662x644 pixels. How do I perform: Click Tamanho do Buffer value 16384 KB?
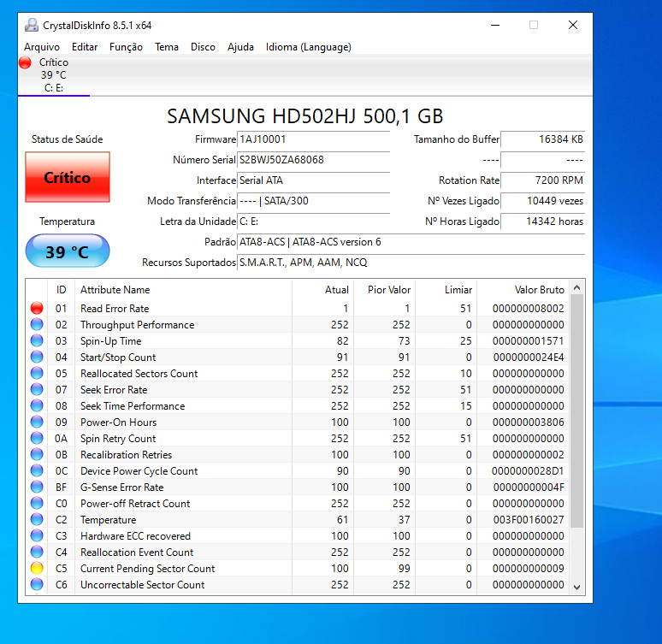click(542, 139)
